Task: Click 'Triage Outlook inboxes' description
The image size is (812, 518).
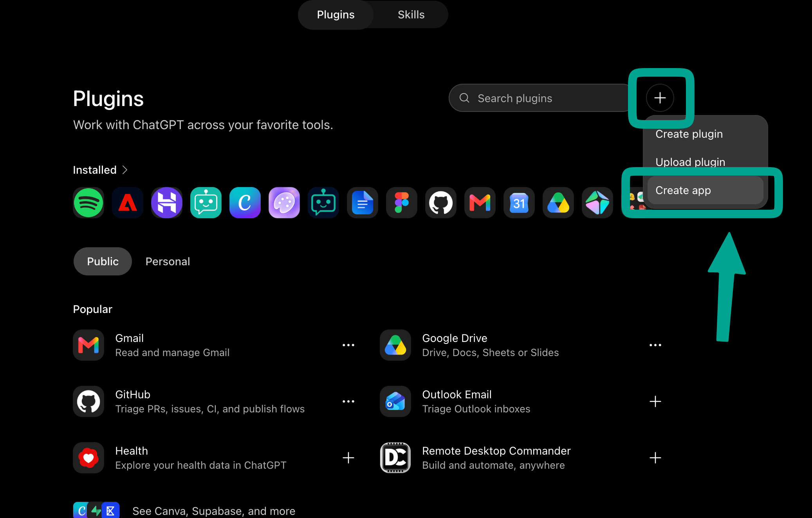Action: click(x=476, y=409)
